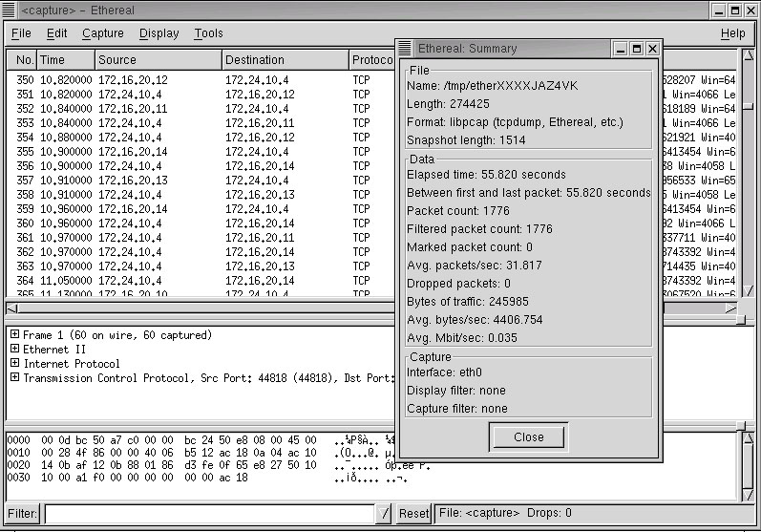Open Summary dialog window menu icon
The width and height of the screenshot is (761, 532).
coord(404,48)
